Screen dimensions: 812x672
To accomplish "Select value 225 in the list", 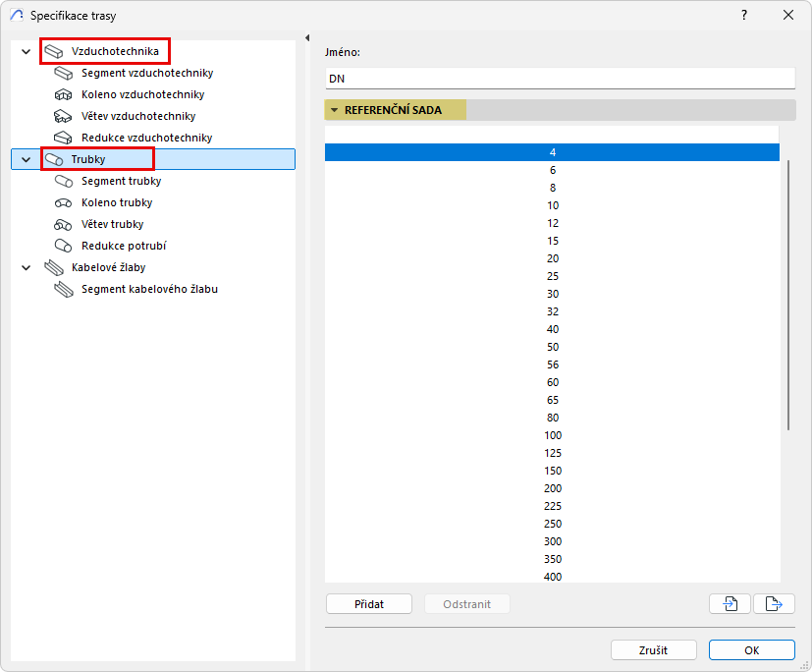I will tap(552, 506).
